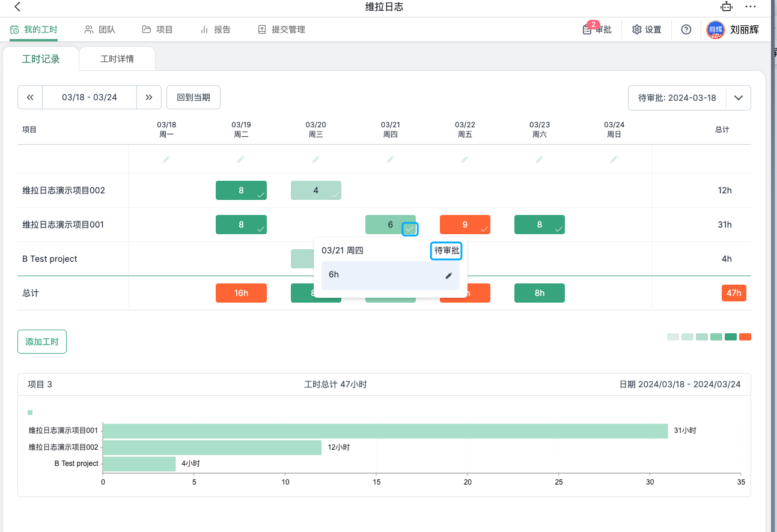This screenshot has height=532, width=777.
Task: Switch to 团队 tab
Action: (x=100, y=29)
